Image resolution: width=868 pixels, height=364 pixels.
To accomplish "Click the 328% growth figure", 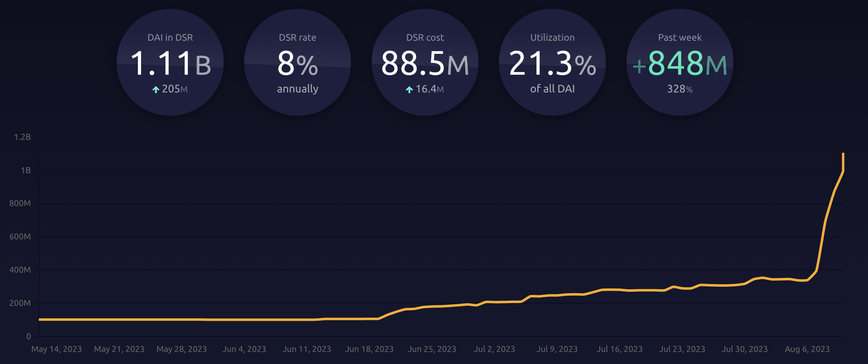I will (680, 90).
